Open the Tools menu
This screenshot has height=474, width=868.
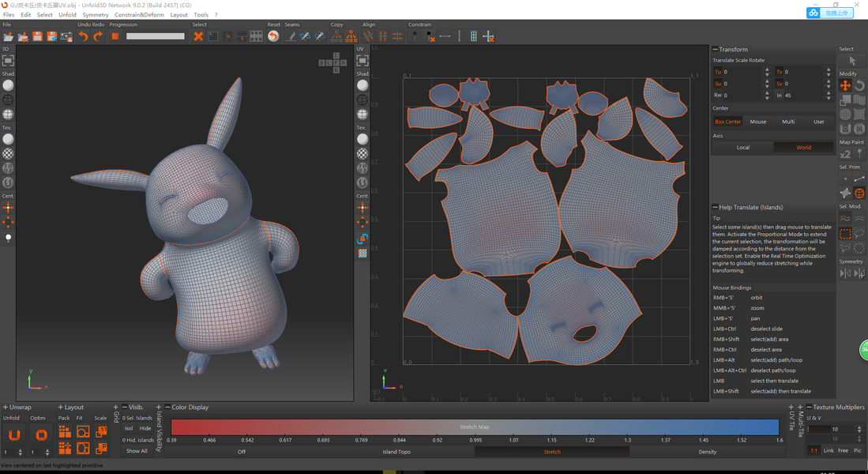(201, 15)
